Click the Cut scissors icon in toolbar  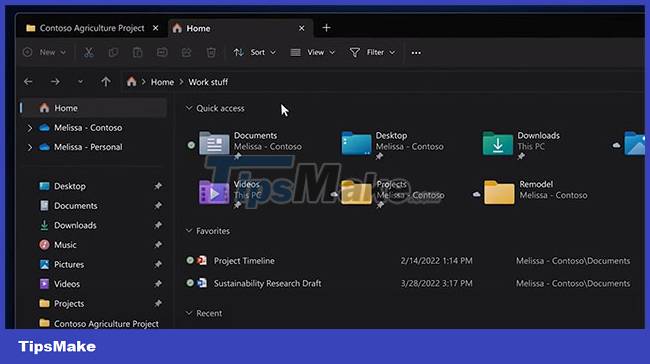click(89, 53)
